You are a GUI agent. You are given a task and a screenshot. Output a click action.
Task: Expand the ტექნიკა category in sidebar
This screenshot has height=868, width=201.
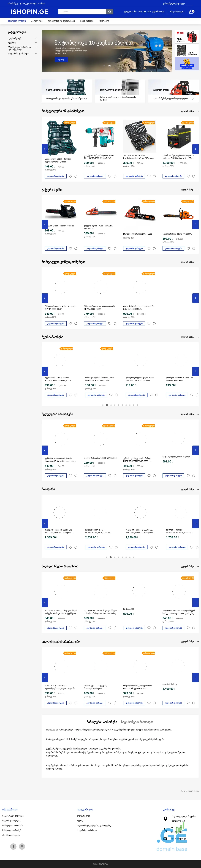point(36,43)
